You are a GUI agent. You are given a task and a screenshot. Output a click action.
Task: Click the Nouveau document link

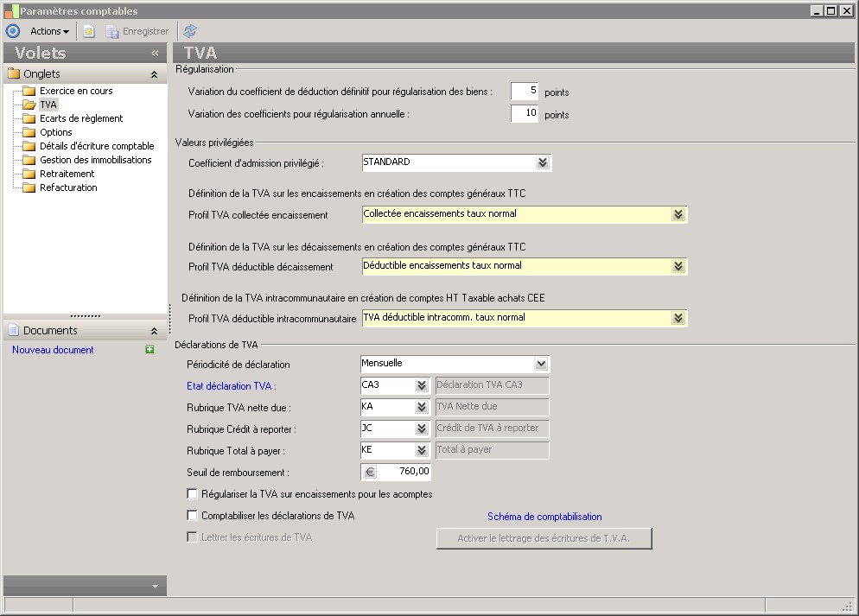tap(53, 350)
